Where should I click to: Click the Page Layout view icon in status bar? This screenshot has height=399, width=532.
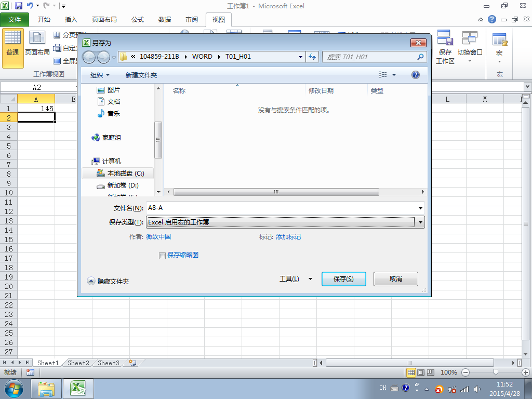421,372
